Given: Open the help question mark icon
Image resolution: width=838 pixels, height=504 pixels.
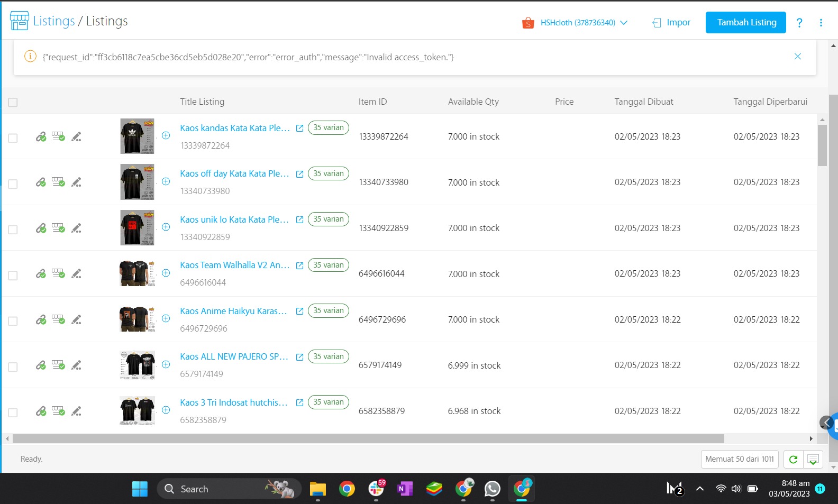Looking at the screenshot, I should point(799,23).
